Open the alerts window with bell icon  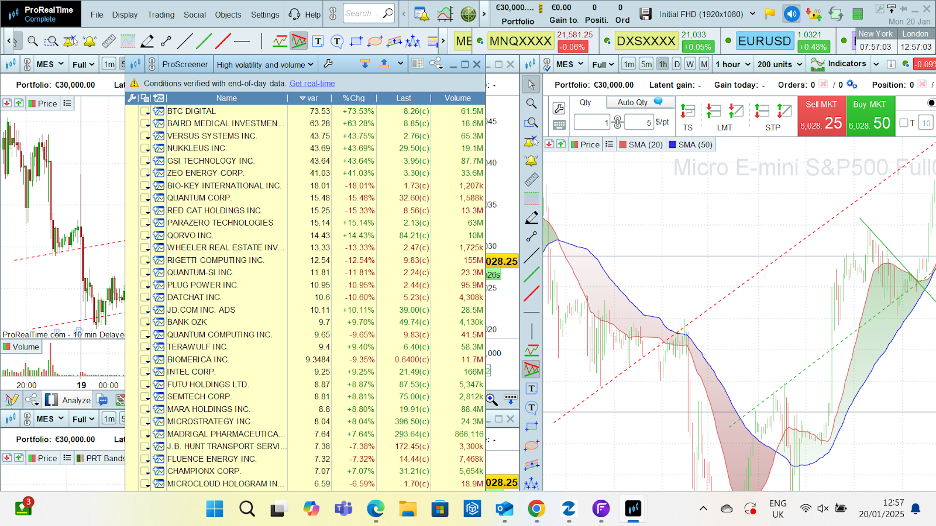[x=421, y=14]
